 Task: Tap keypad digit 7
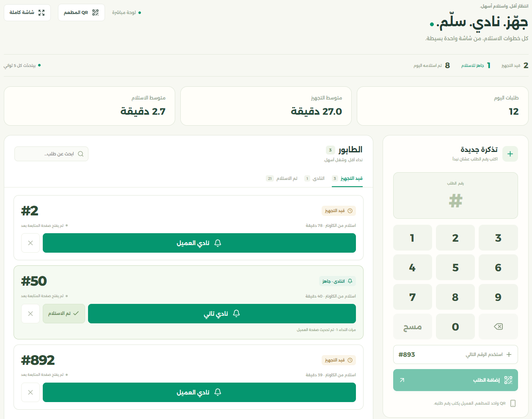(x=413, y=297)
